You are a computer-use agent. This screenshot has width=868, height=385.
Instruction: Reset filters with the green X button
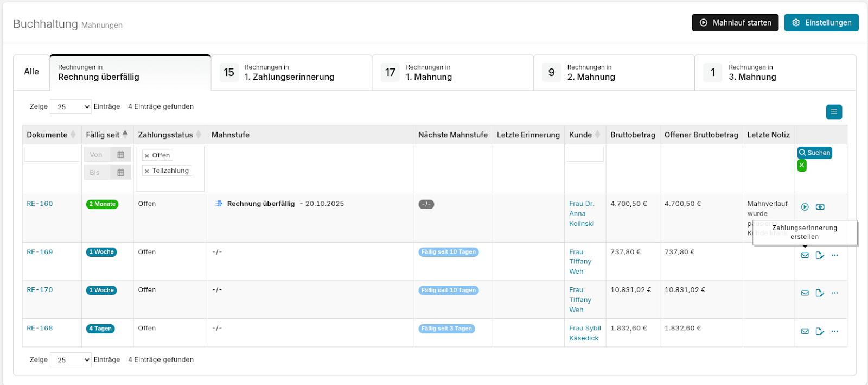point(801,166)
